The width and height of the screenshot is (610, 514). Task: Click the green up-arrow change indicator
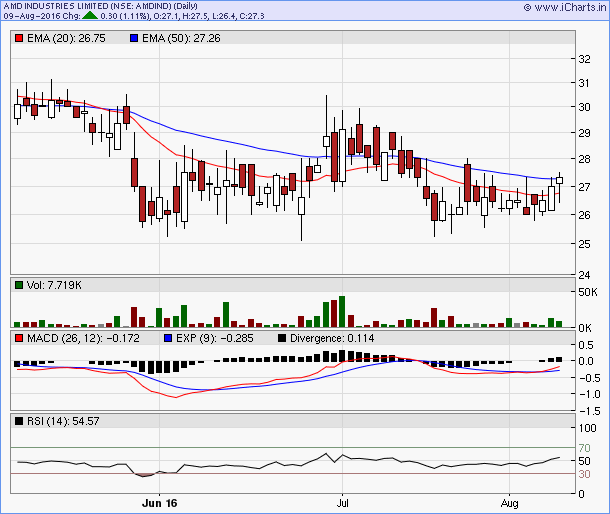(90, 16)
